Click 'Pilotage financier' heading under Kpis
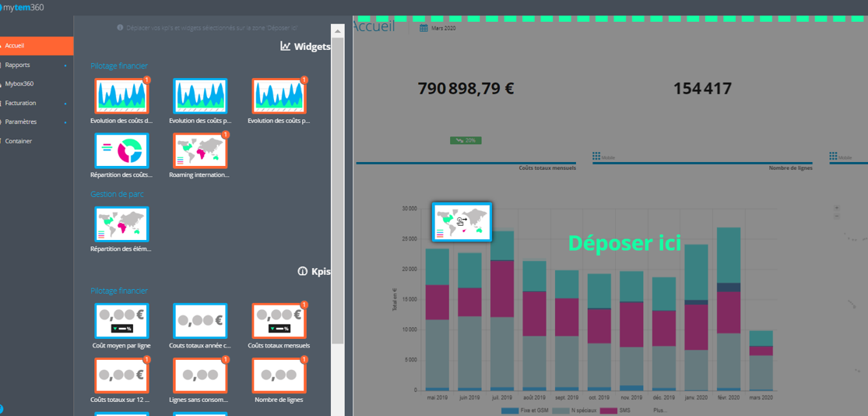868x416 pixels. [x=119, y=291]
